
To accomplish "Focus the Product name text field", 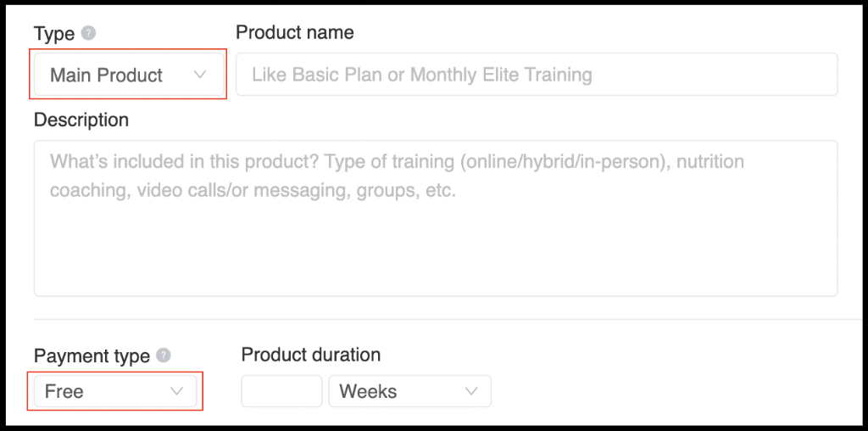I will tap(537, 74).
